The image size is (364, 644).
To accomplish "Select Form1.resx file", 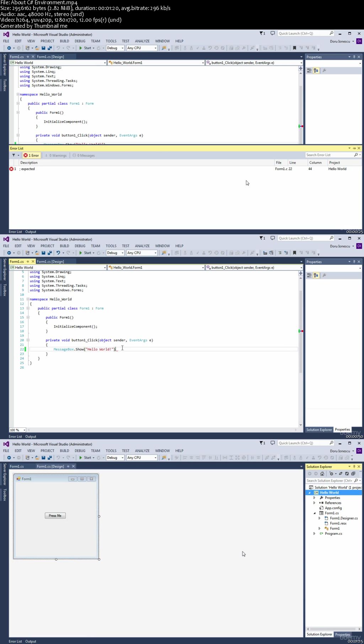I will tap(338, 523).
